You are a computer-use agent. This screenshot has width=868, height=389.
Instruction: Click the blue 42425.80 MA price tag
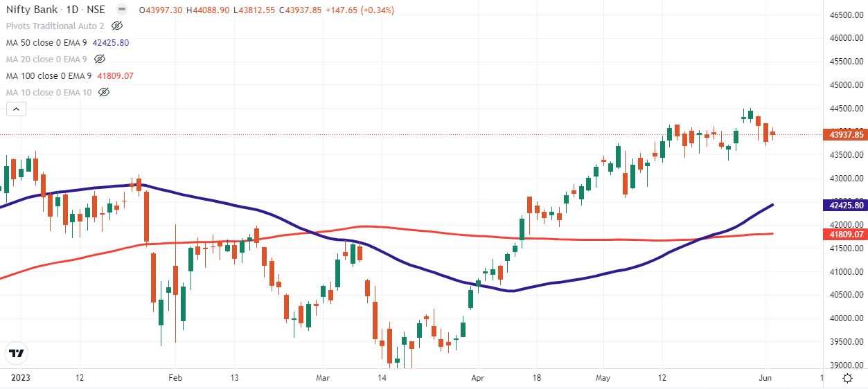coord(844,205)
